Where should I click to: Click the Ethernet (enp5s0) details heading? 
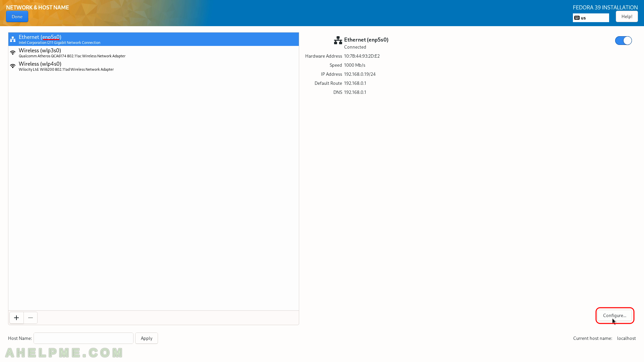[x=366, y=40]
